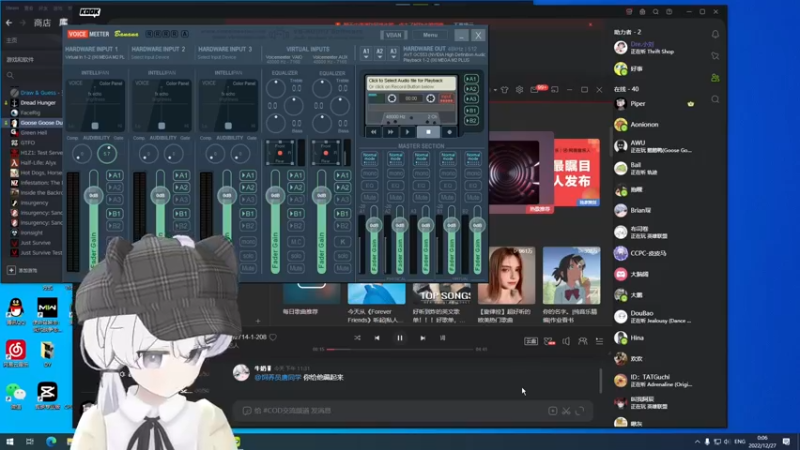Toggle A3 routing on Hardware Input 1

coord(114,199)
